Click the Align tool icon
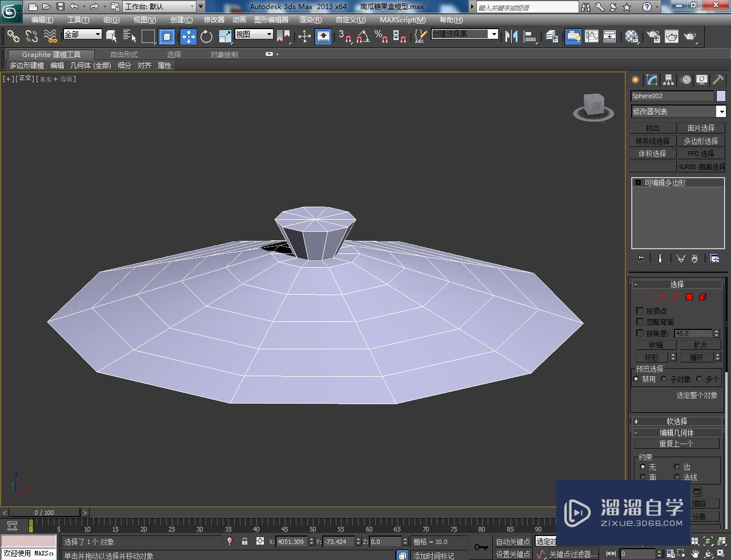Image resolution: width=731 pixels, height=560 pixels. [x=531, y=37]
